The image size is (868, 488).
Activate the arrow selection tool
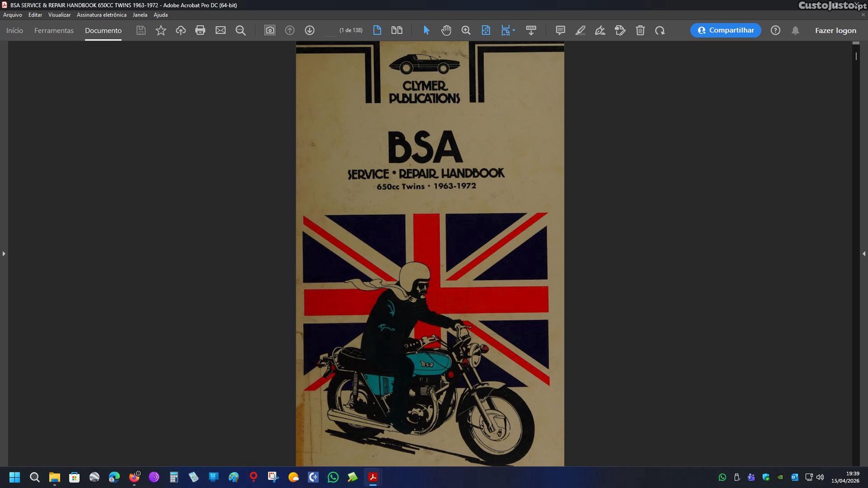[426, 31]
